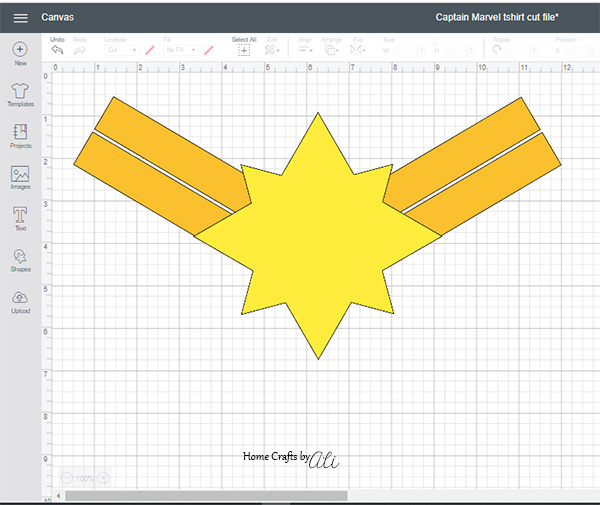Open the Linetype Cut dropdown
600x505 pixels.
(x=122, y=50)
